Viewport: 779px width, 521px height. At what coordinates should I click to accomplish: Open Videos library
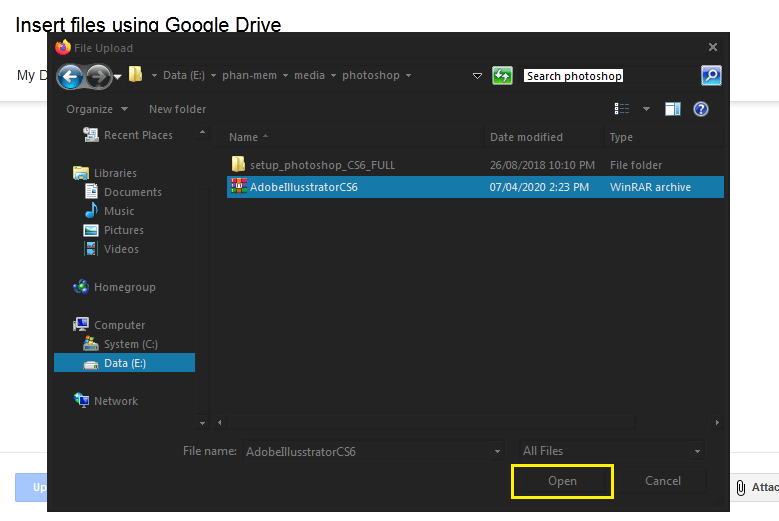pos(111,249)
